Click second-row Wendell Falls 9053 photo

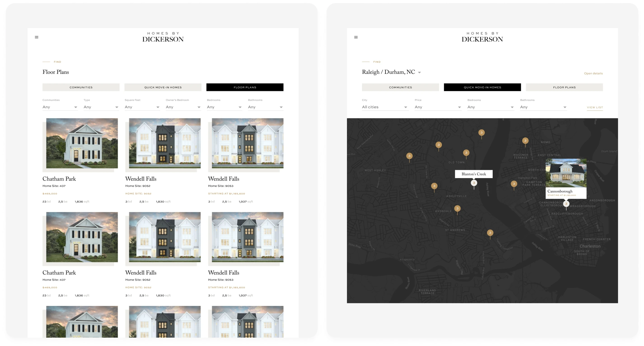248,237
